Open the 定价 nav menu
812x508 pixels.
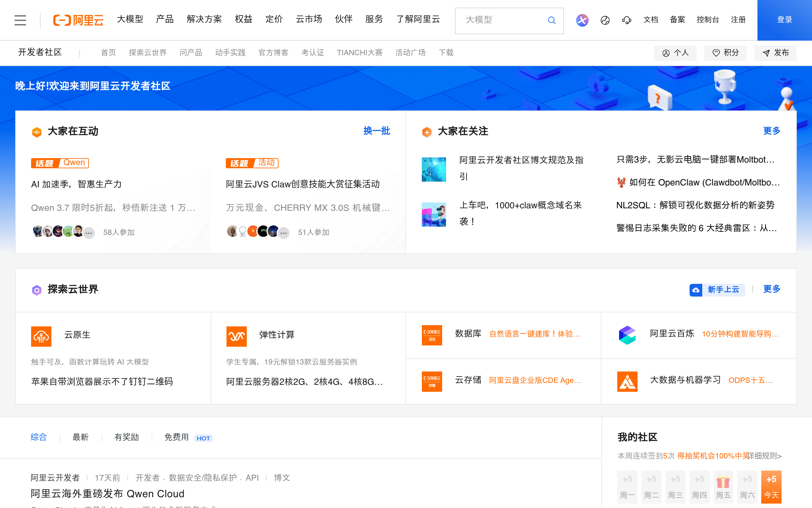(274, 19)
